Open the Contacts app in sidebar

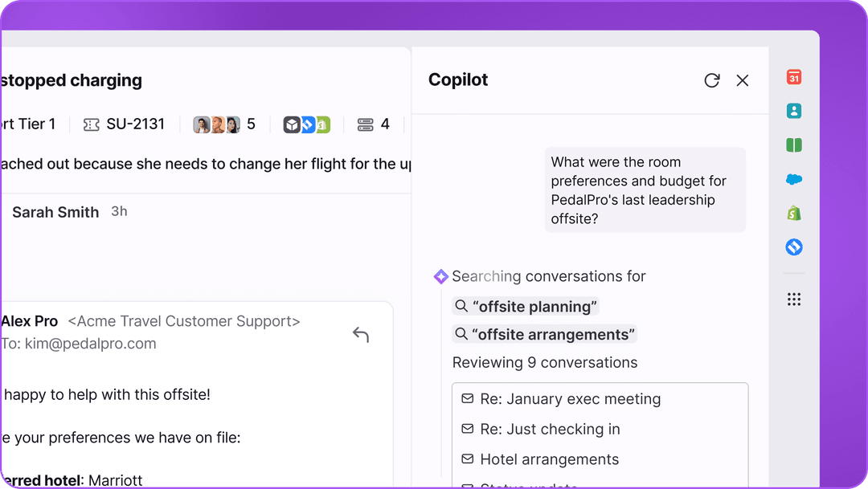(x=794, y=112)
